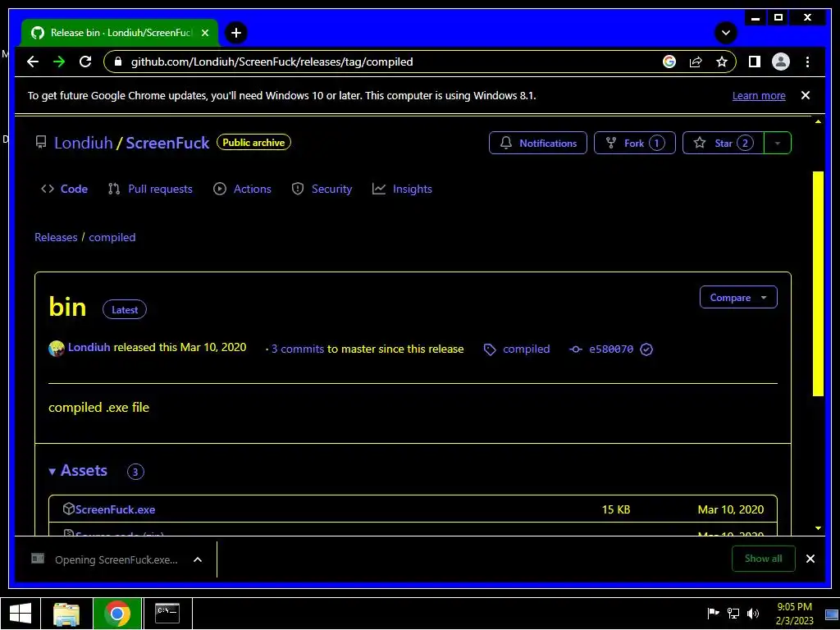This screenshot has height=630, width=840.
Task: Open a new Chrome tab
Action: tap(235, 33)
